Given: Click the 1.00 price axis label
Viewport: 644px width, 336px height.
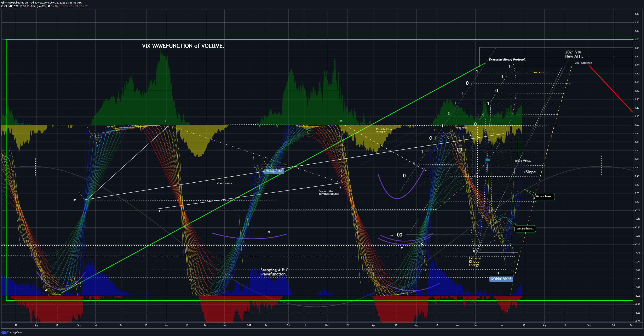Looking at the screenshot, I should coord(637,125).
